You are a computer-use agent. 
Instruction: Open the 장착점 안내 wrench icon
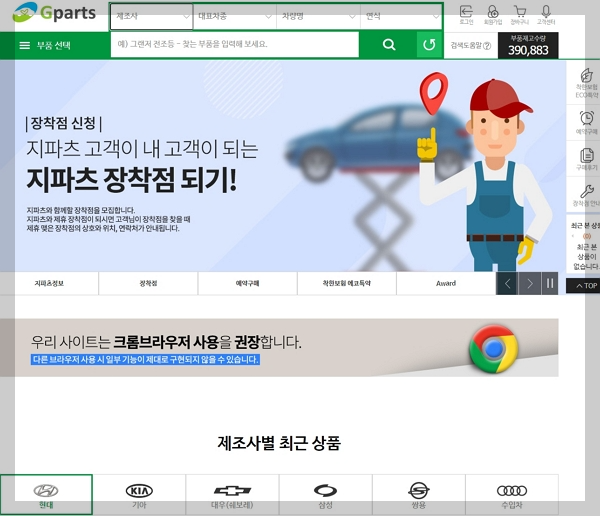coord(587,195)
